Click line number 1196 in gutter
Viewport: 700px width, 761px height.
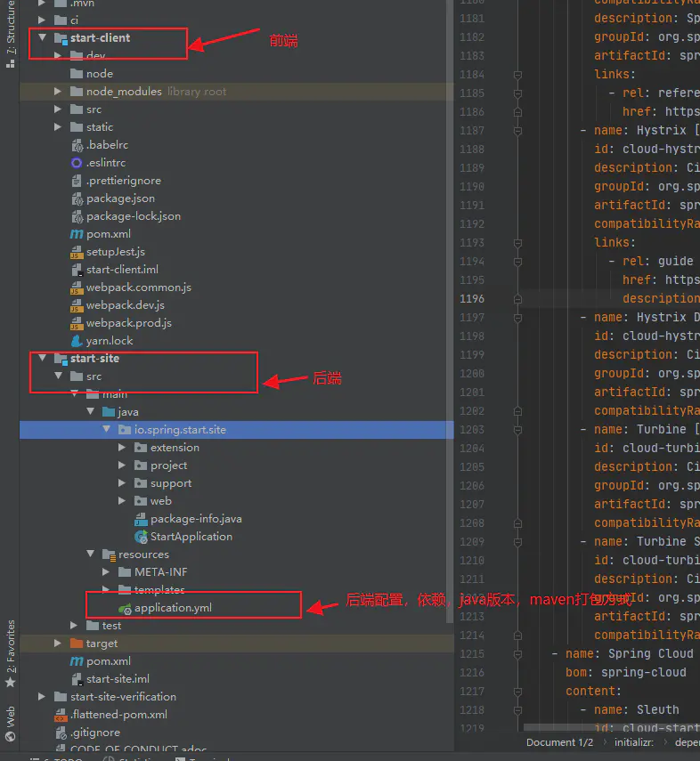pyautogui.click(x=472, y=299)
